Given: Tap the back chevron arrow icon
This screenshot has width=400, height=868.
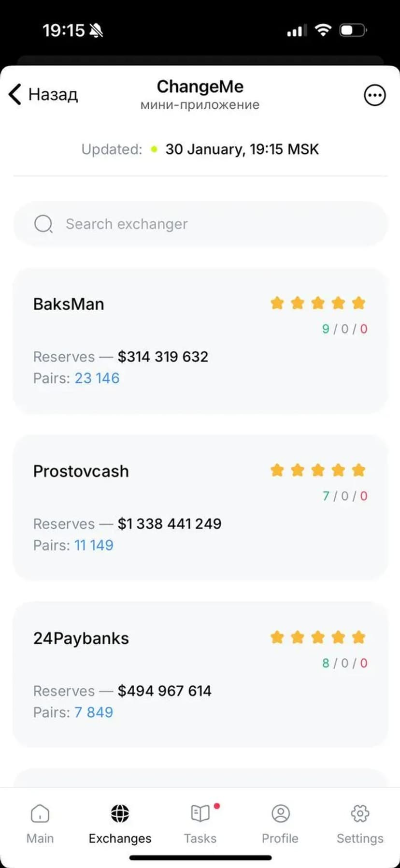Looking at the screenshot, I should click(15, 94).
